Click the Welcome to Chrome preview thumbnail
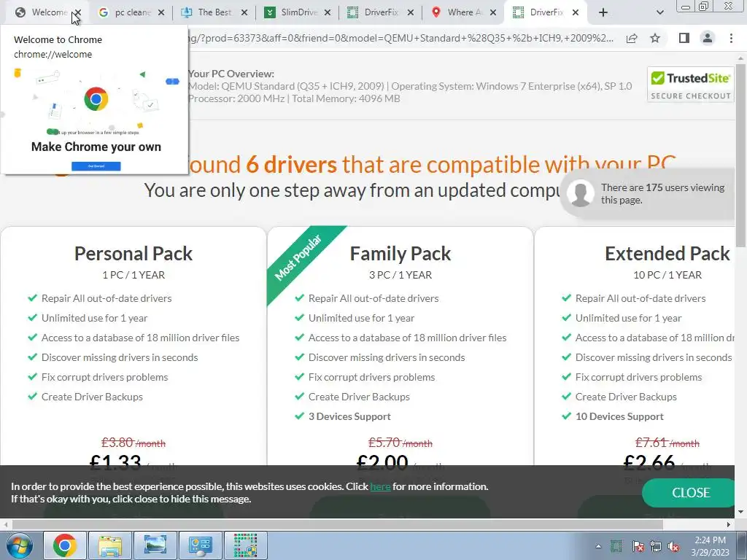 (94, 119)
